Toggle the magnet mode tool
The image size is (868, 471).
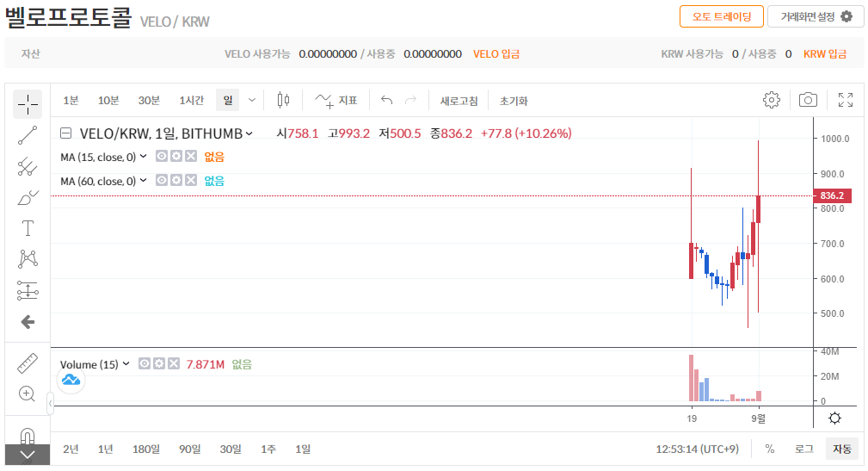point(28,436)
